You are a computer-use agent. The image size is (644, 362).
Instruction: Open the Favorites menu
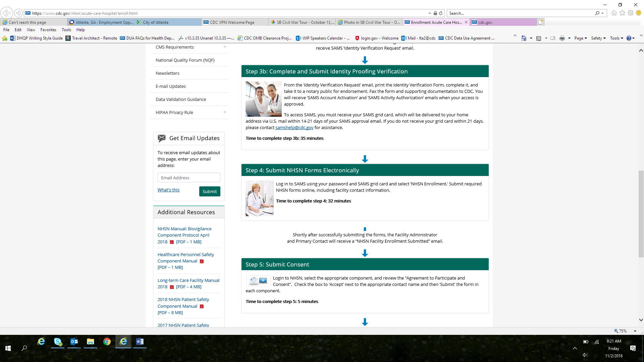[x=48, y=30]
